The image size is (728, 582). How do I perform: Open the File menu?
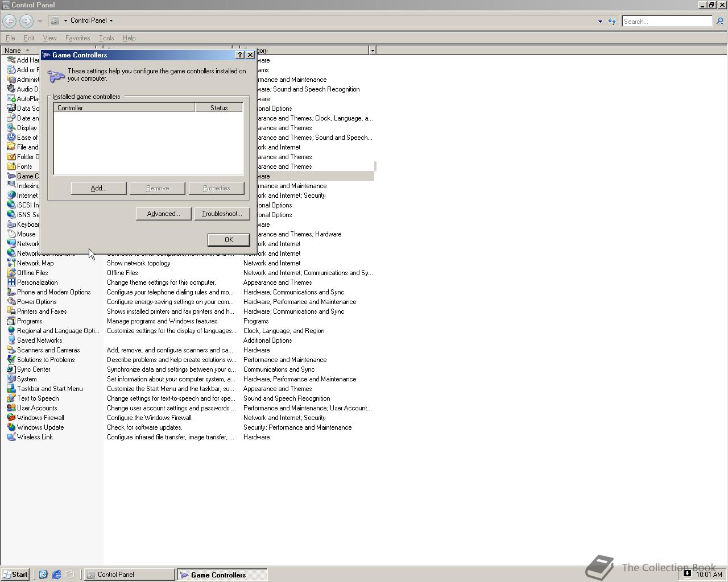point(10,38)
